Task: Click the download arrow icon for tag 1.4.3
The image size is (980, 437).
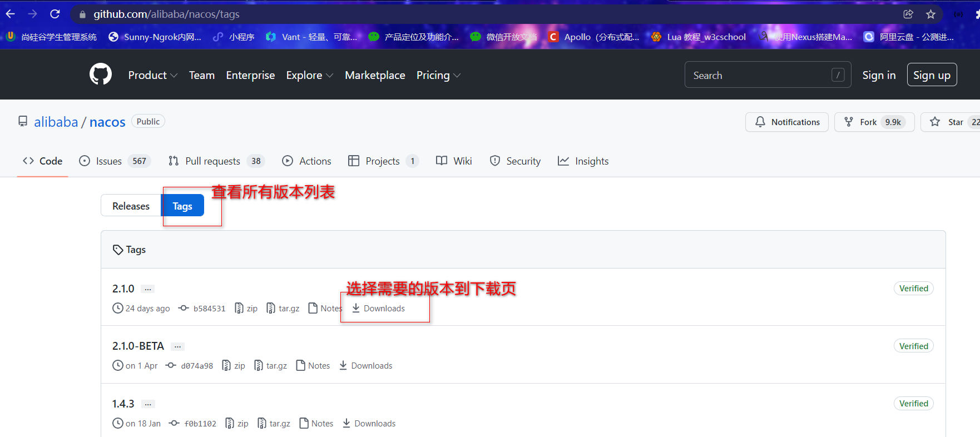Action: click(347, 423)
